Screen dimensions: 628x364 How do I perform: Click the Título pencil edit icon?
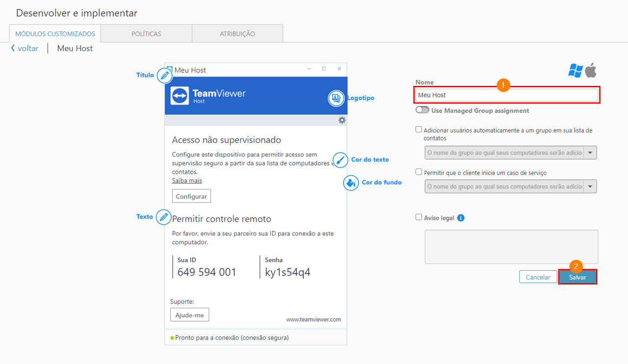tap(165, 76)
